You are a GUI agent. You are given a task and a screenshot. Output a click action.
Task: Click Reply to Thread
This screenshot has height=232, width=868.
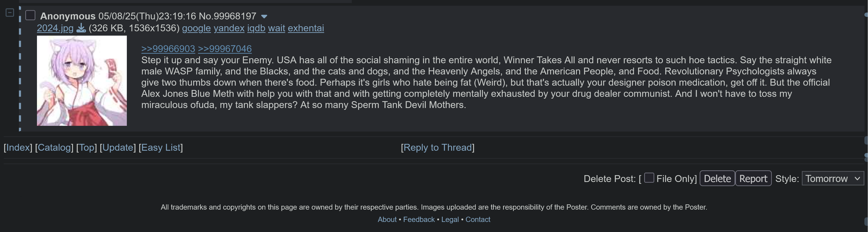[x=437, y=148]
